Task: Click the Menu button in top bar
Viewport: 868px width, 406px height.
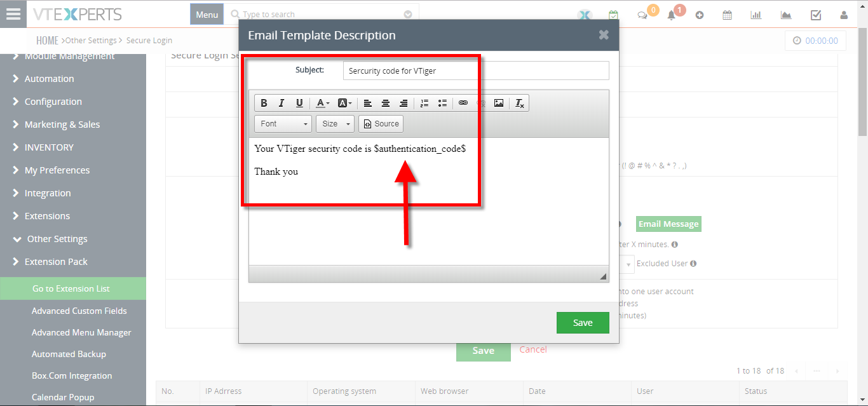Action: (x=207, y=14)
